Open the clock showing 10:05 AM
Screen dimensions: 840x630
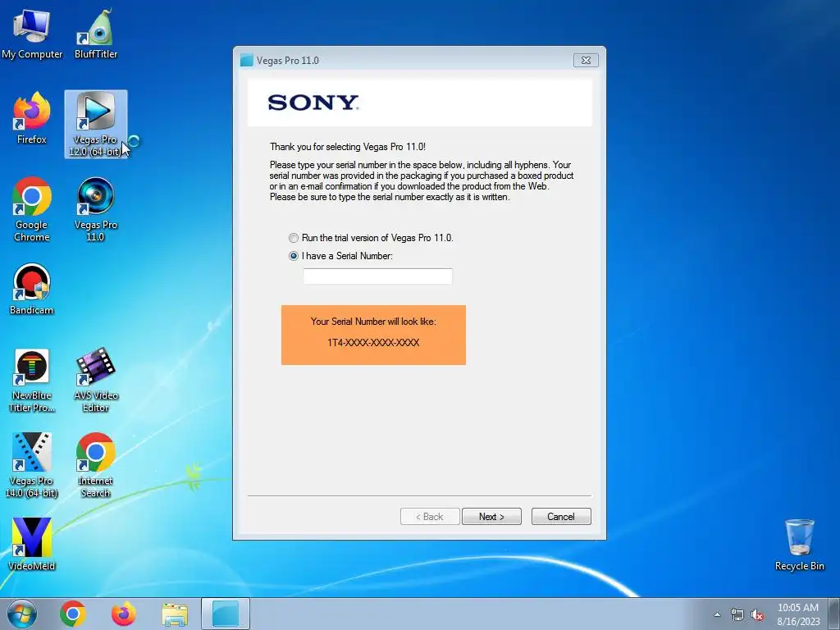coord(798,614)
